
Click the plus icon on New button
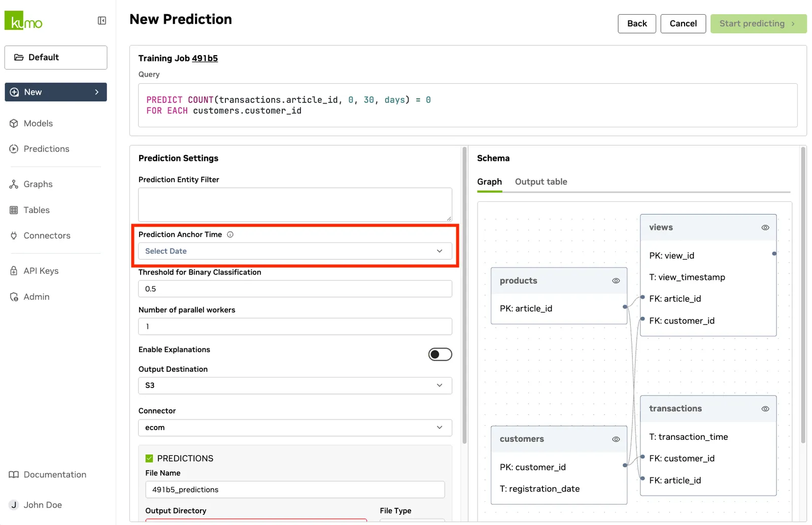coord(15,92)
